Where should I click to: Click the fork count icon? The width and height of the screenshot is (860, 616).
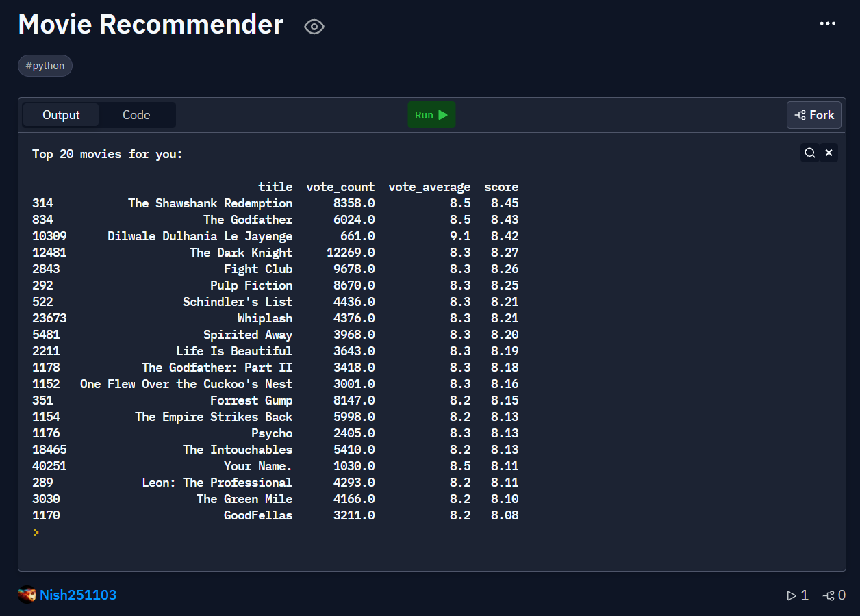pos(828,595)
